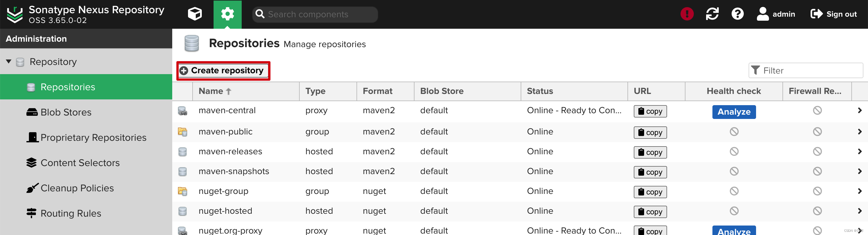Image resolution: width=868 pixels, height=235 pixels.
Task: Sort by the Format column header
Action: coord(385,91)
